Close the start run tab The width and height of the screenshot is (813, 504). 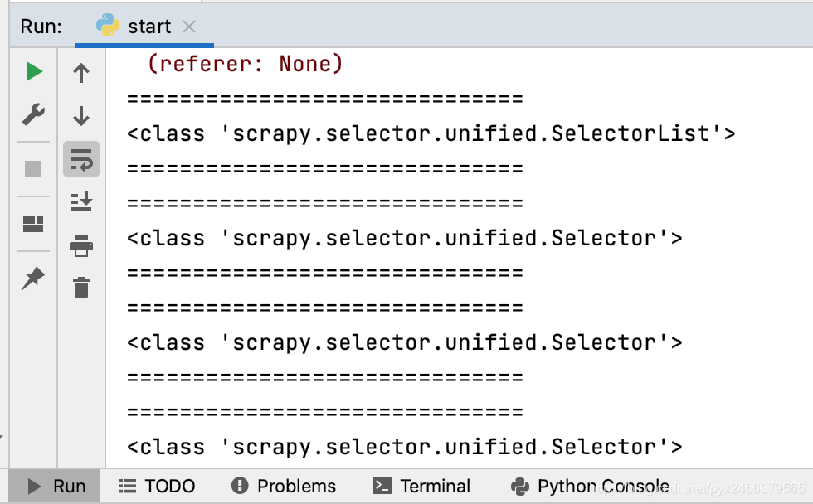(189, 27)
